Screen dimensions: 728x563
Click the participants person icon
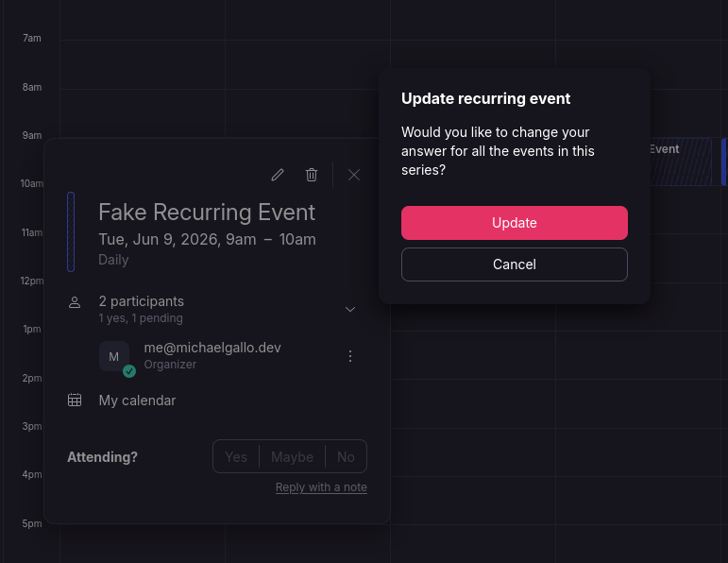[75, 303]
